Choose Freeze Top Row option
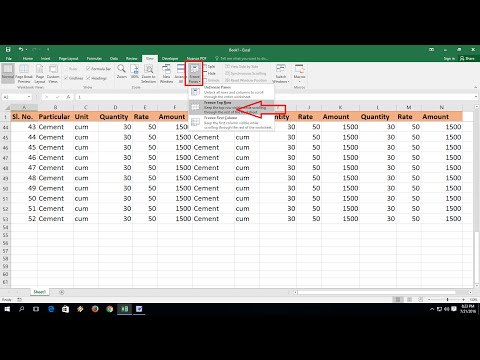Screen dimensions: 480x360 (232, 107)
